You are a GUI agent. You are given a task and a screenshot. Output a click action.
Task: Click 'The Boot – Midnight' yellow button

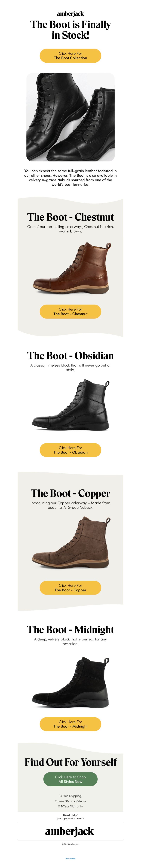(x=70, y=724)
